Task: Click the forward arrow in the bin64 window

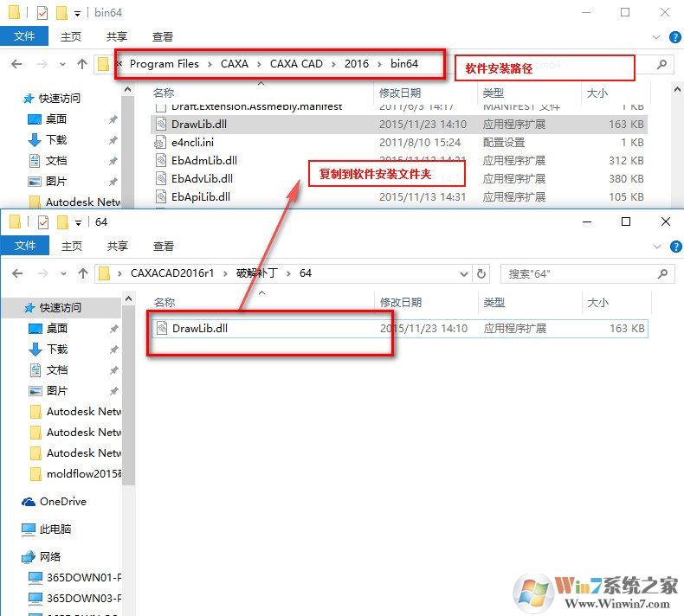Action: coord(42,64)
